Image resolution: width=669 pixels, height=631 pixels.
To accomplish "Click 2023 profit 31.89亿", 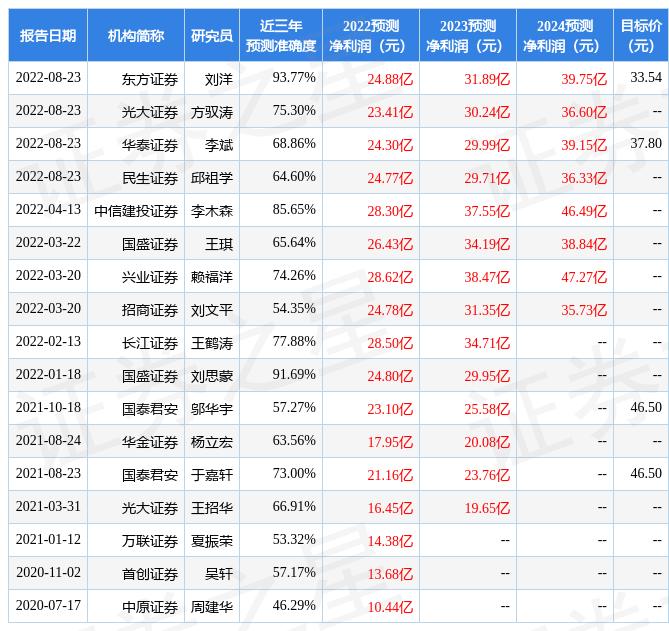I will click(x=487, y=79).
